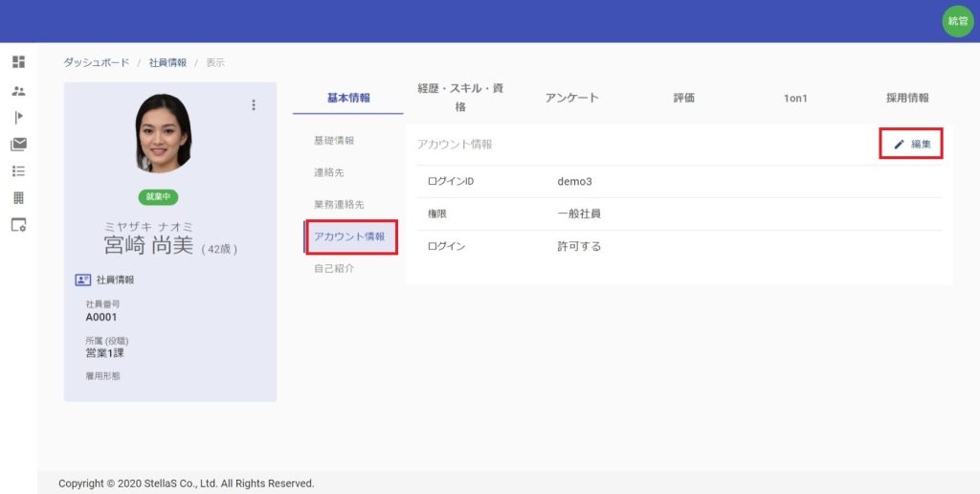Screen dimensions: 980x494
Task: Open the dashboard grid icon in sidebar
Action: [18, 62]
